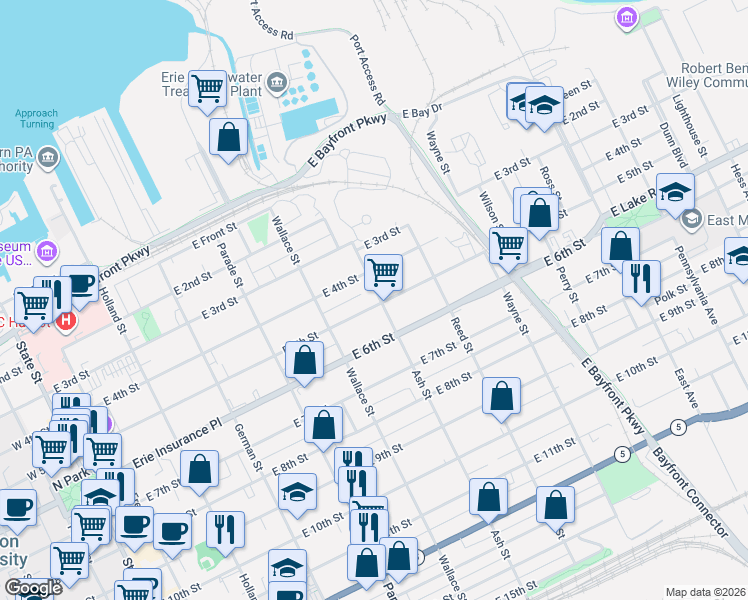Click the shopping bag marker above Ash St near E 11th
This screenshot has width=748, height=600.
[x=488, y=498]
